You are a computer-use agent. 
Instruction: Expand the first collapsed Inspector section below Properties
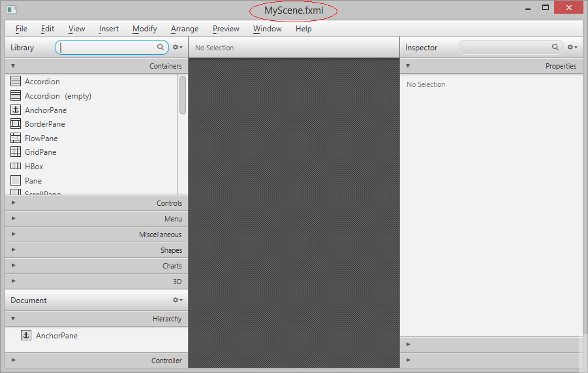pos(491,344)
